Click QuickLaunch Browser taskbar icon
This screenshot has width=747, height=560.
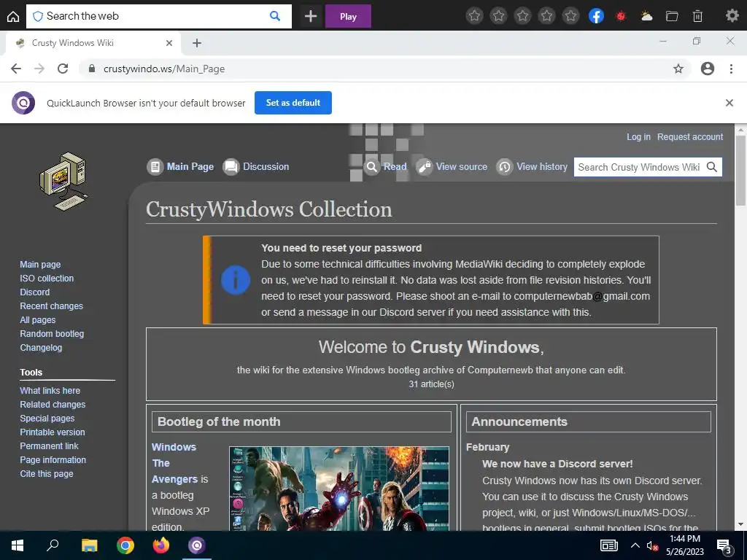[197, 545]
